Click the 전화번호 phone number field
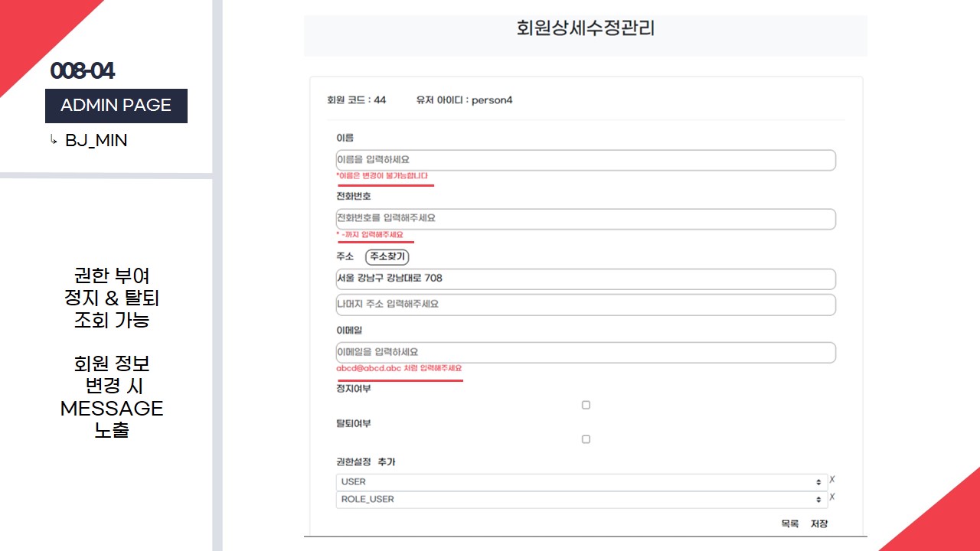Image resolution: width=980 pixels, height=551 pixels. pyautogui.click(x=585, y=219)
